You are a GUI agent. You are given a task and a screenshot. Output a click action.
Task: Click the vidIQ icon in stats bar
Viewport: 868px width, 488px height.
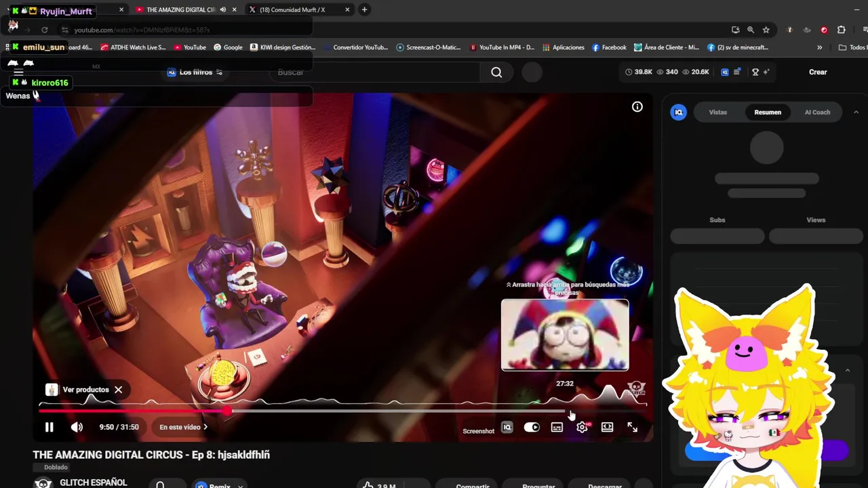click(724, 72)
